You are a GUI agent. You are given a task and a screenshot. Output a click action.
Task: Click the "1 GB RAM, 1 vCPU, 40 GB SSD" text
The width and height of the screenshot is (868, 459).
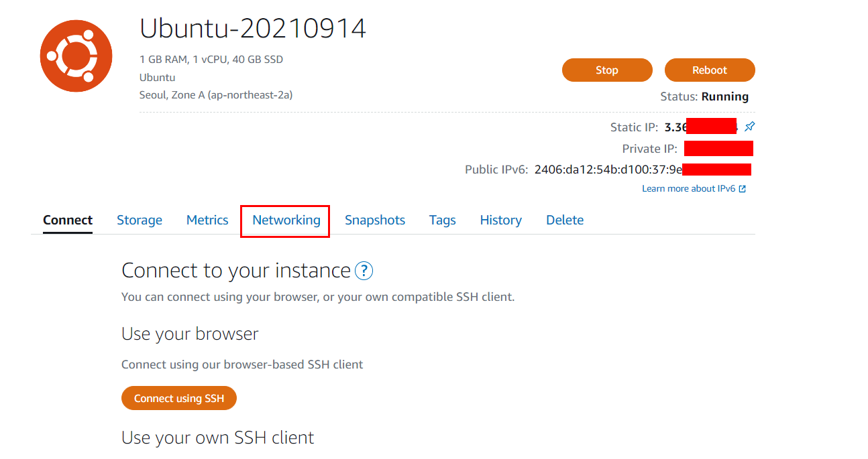click(x=211, y=60)
